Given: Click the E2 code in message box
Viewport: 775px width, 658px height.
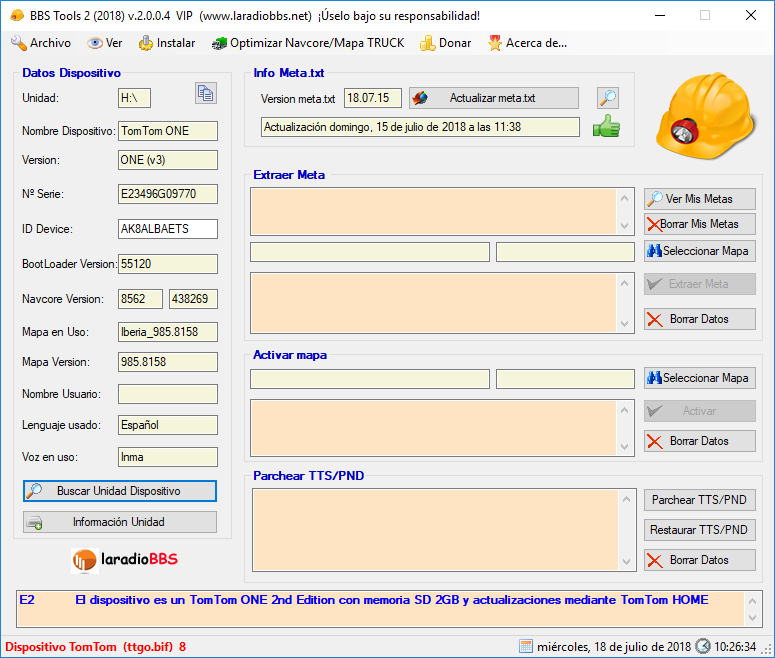Looking at the screenshot, I should (27, 600).
